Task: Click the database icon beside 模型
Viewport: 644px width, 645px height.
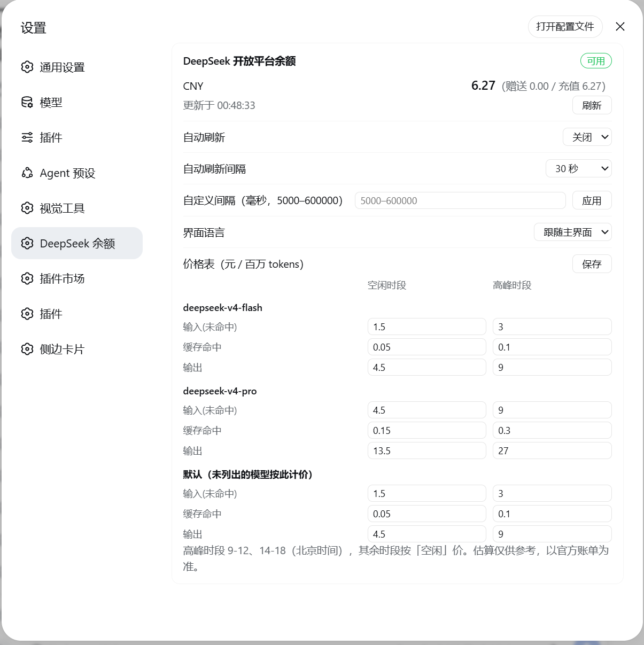Action: click(x=27, y=102)
